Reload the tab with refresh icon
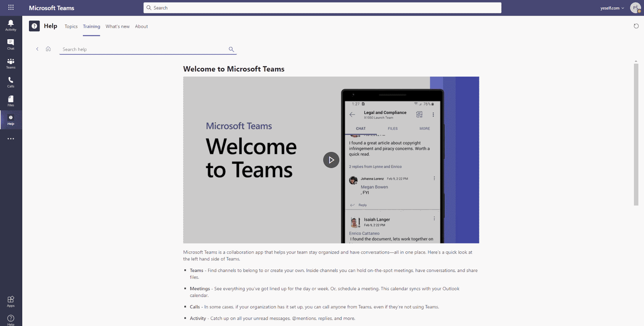Image resolution: width=644 pixels, height=326 pixels. (636, 26)
